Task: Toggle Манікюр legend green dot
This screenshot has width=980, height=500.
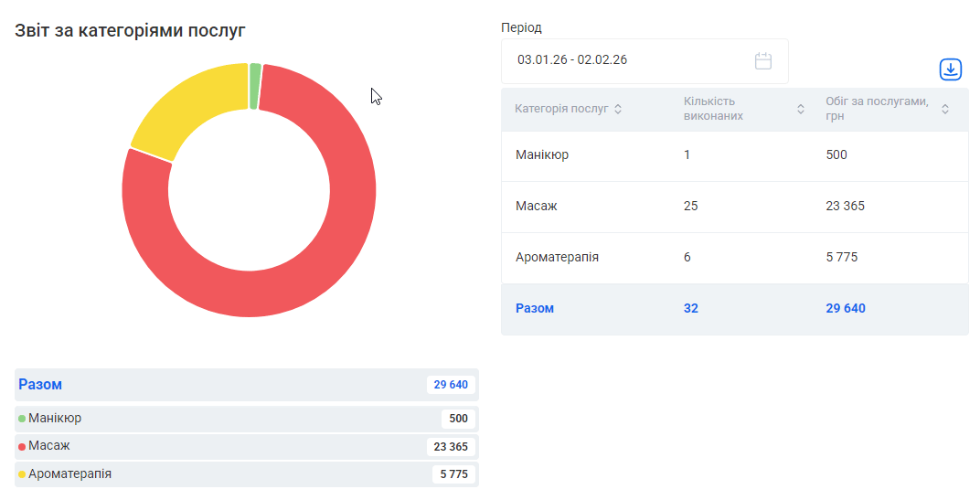Action: coord(22,419)
